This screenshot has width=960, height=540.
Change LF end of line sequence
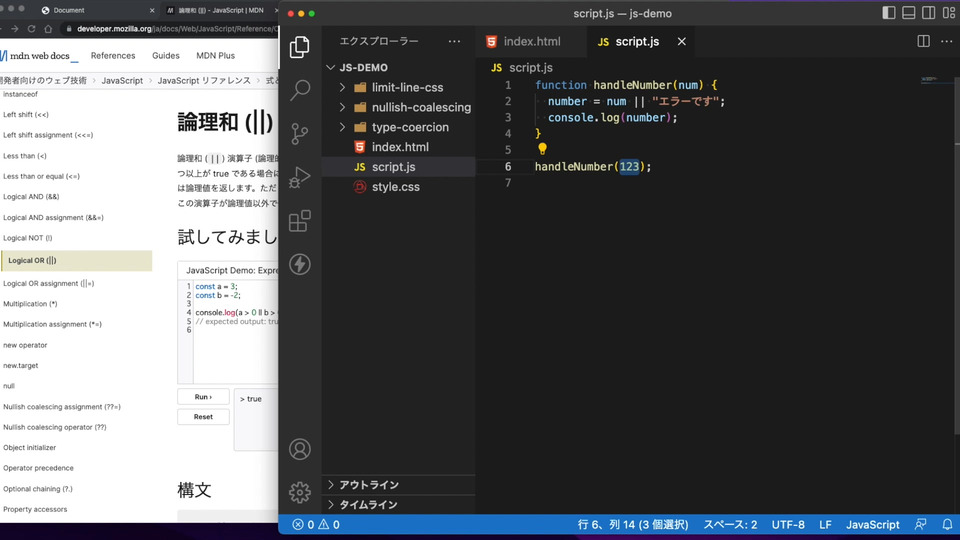pyautogui.click(x=825, y=525)
